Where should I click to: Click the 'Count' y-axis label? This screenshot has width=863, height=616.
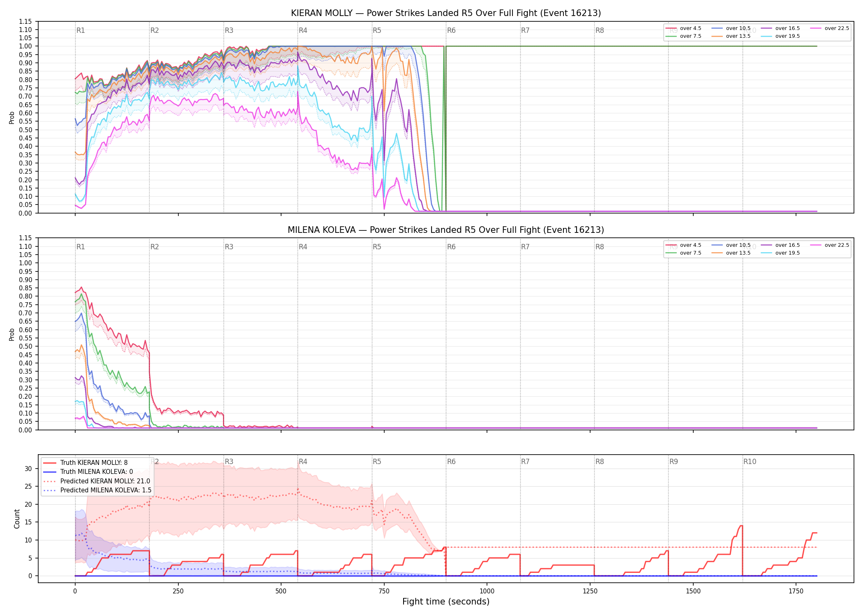[17, 519]
